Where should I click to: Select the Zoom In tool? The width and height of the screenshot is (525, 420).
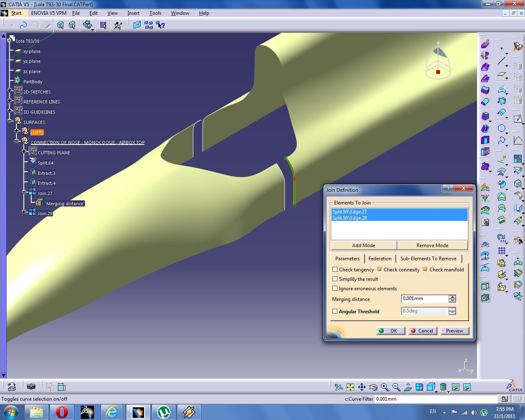point(385,387)
